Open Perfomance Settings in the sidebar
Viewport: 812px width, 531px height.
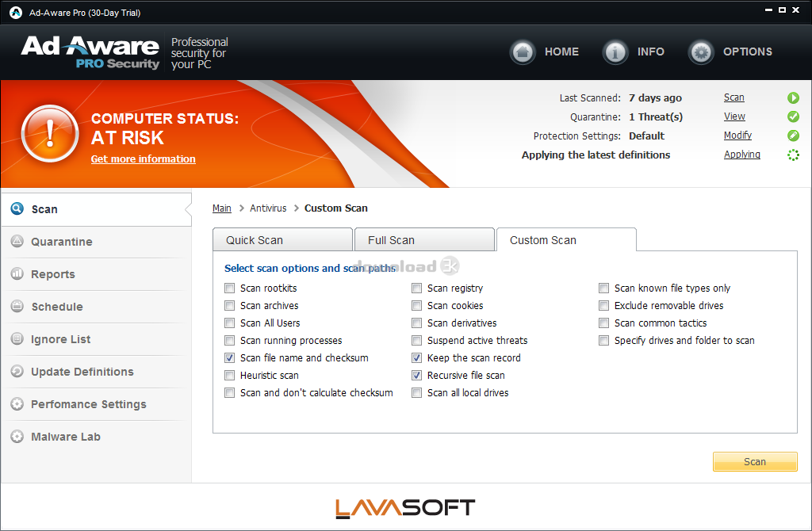(x=96, y=405)
